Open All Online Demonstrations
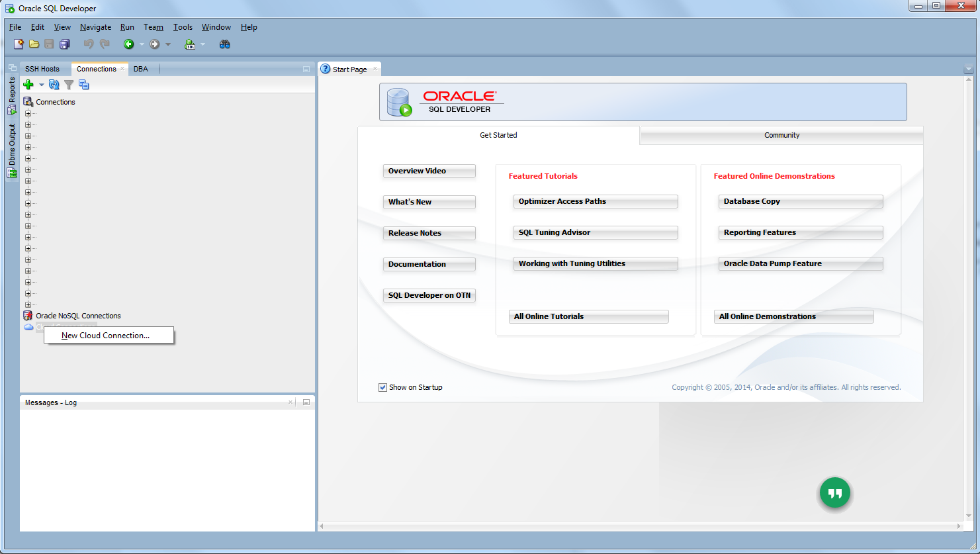980x554 pixels. tap(793, 316)
